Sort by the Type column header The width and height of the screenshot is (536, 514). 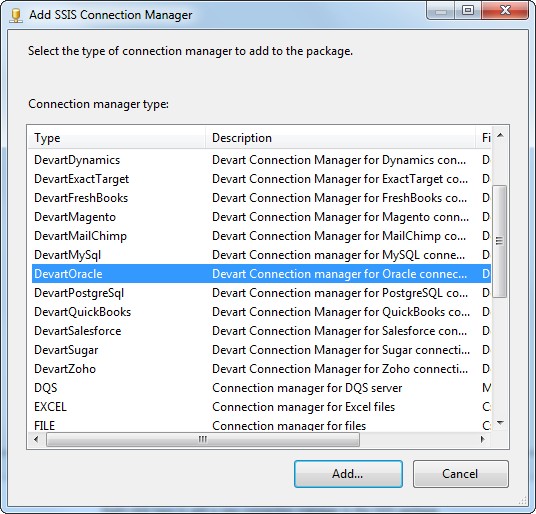pyautogui.click(x=117, y=138)
